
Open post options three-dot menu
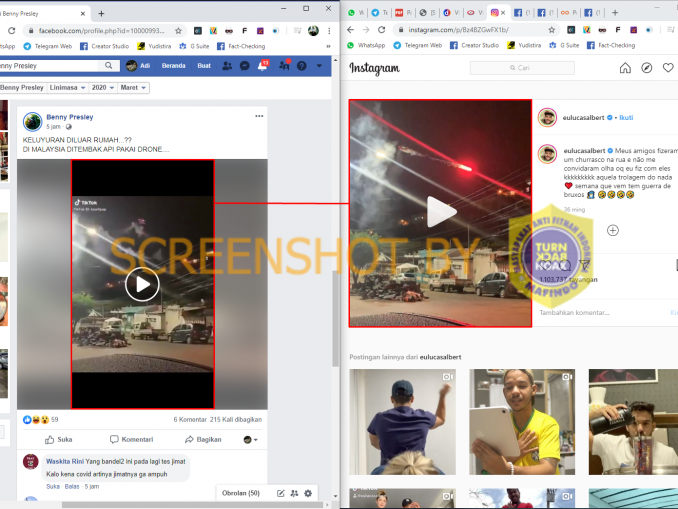tap(259, 116)
